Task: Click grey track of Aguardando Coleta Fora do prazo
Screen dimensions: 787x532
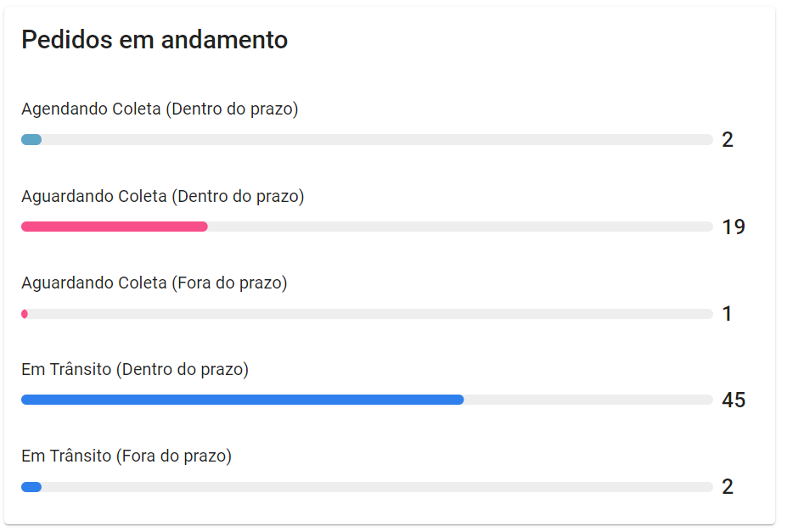Action: click(370, 314)
